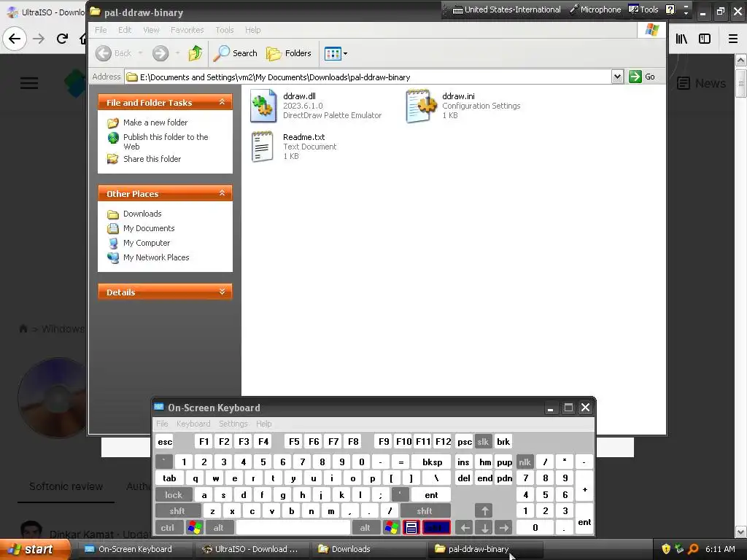Toggle the right alt key
This screenshot has width=747, height=560.
pos(365,528)
